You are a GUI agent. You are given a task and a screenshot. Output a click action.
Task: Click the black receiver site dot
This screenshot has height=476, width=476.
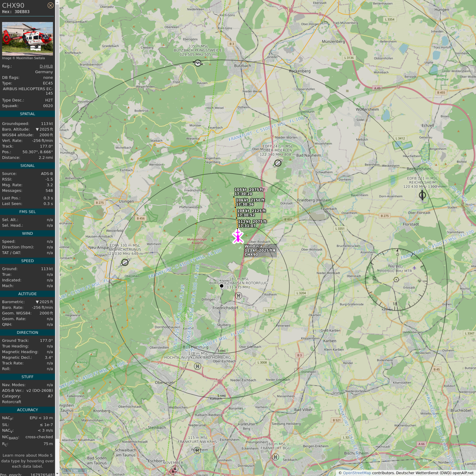[x=222, y=286]
